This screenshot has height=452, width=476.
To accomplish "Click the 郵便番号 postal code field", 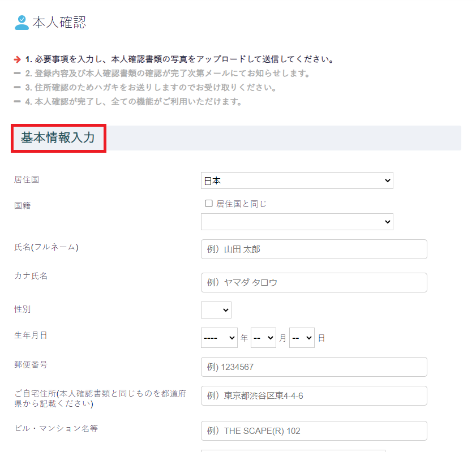I will pos(314,367).
